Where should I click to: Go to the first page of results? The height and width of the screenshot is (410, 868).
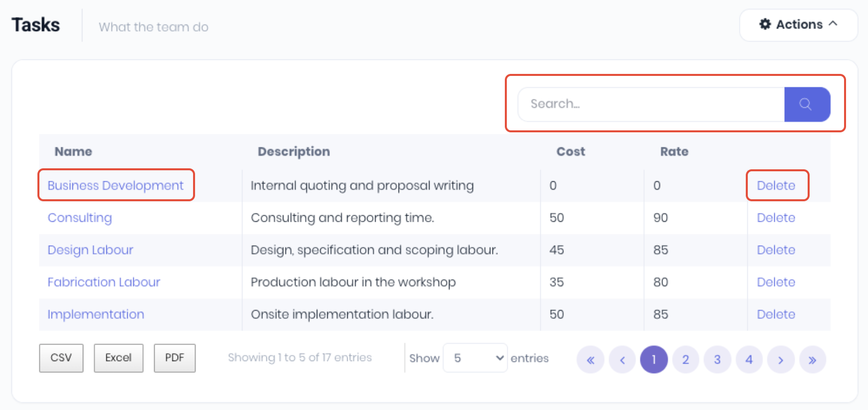coord(591,360)
